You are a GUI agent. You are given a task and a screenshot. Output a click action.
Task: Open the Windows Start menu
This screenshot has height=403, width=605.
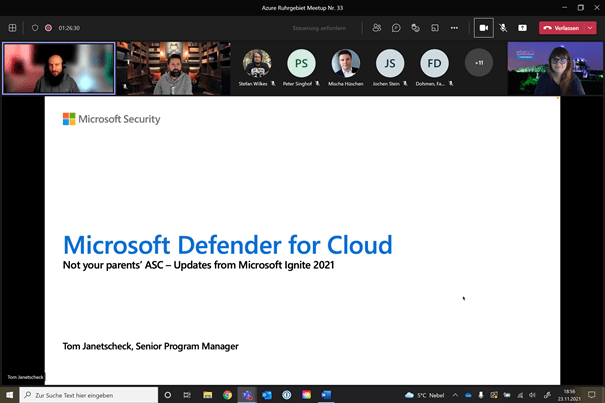[9, 395]
